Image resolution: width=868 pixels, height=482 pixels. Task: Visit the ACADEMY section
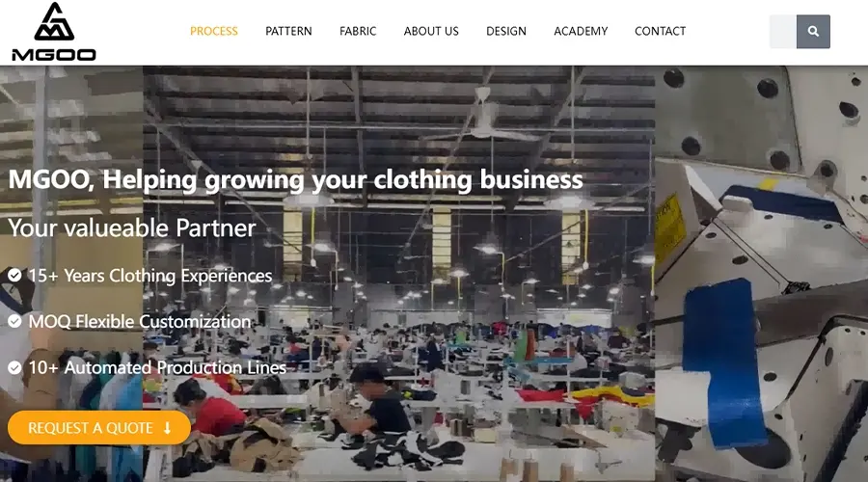coord(581,32)
